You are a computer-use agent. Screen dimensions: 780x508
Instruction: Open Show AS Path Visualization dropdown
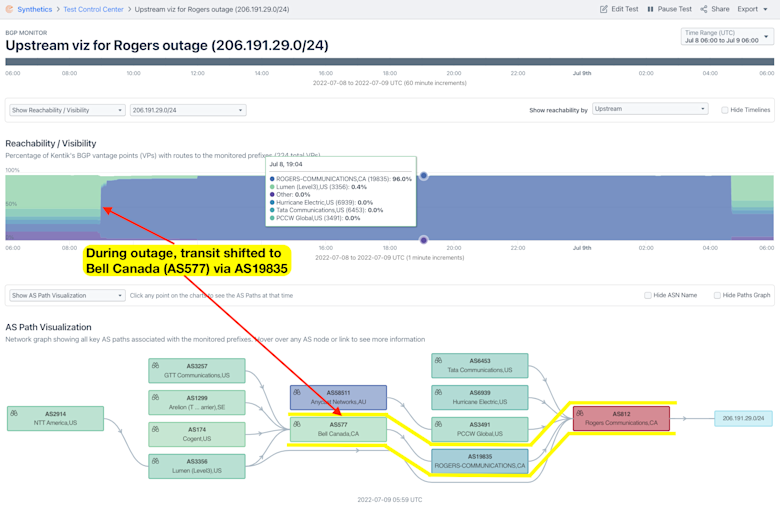tap(67, 296)
